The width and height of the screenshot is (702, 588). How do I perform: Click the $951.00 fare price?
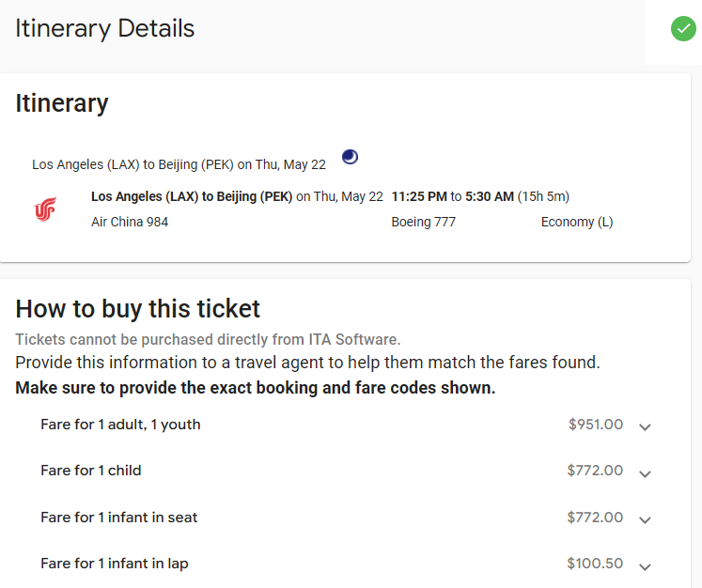pos(595,425)
